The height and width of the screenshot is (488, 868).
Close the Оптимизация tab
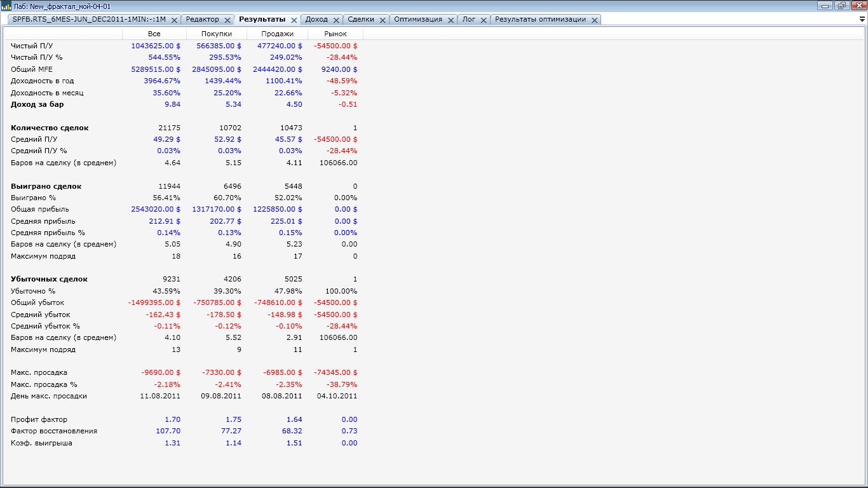(x=451, y=20)
